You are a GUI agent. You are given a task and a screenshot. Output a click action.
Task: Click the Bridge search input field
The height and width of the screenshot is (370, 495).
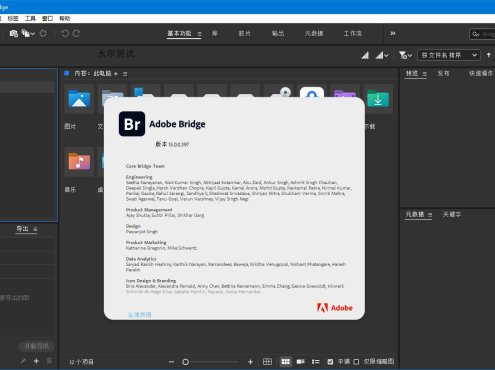[482, 34]
